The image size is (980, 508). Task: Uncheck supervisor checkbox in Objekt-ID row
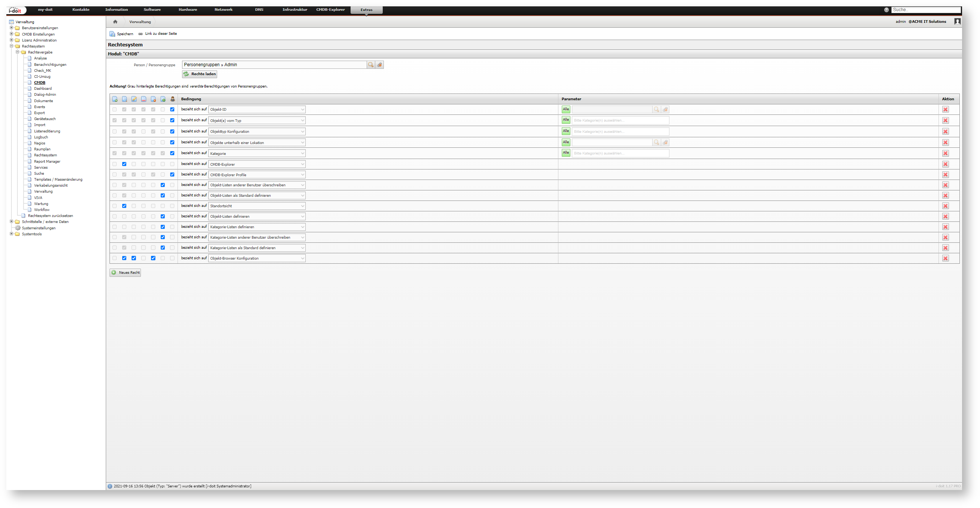tap(172, 110)
